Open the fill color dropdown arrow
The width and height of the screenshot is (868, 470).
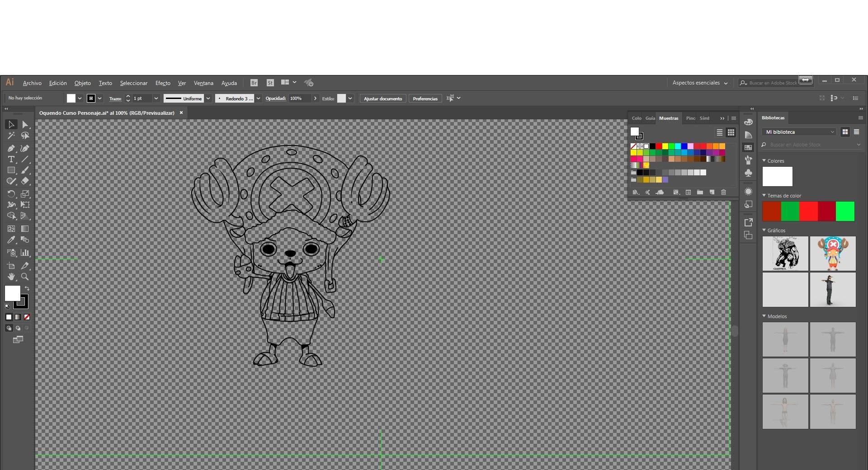tap(80, 99)
